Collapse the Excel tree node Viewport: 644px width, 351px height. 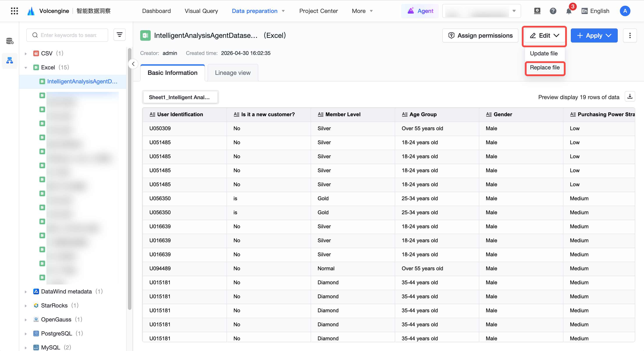click(25, 67)
